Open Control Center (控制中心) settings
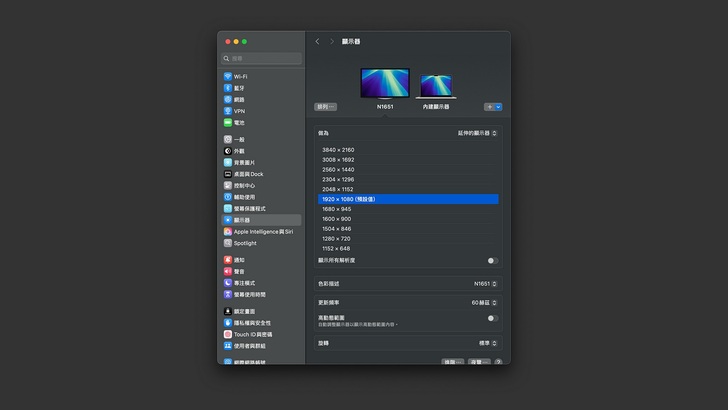 243,185
